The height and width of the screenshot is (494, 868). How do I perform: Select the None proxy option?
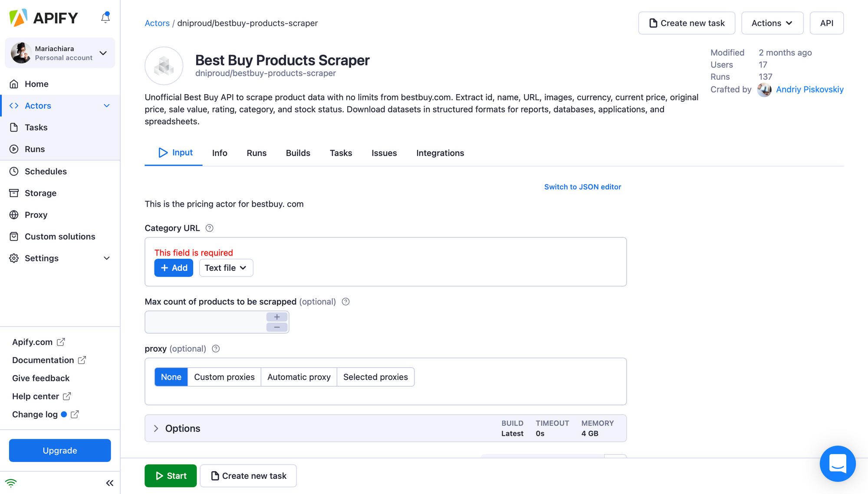(171, 377)
